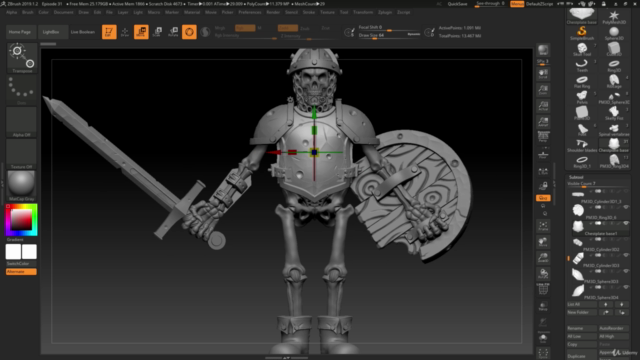Click the Rotate view button
This screenshot has height=360, width=640.
(x=543, y=274)
